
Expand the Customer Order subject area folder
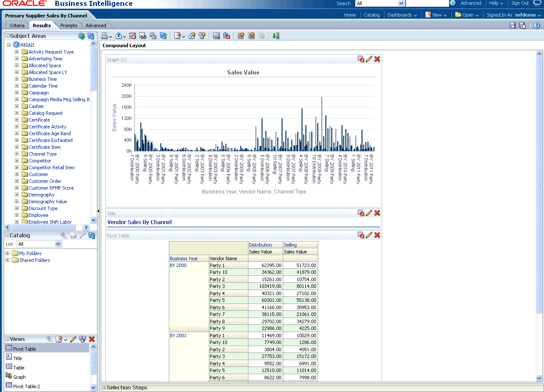[17, 181]
